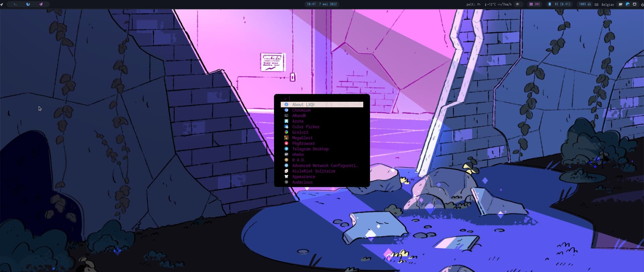Launch the terminal from the top bar
This screenshot has height=272, width=644.
pyautogui.click(x=15, y=4)
